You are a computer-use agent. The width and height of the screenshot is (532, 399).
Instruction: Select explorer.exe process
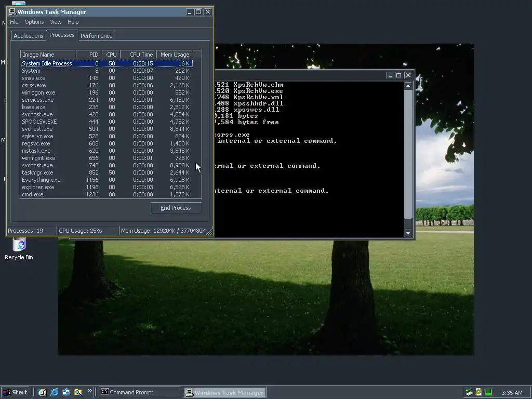(x=107, y=187)
